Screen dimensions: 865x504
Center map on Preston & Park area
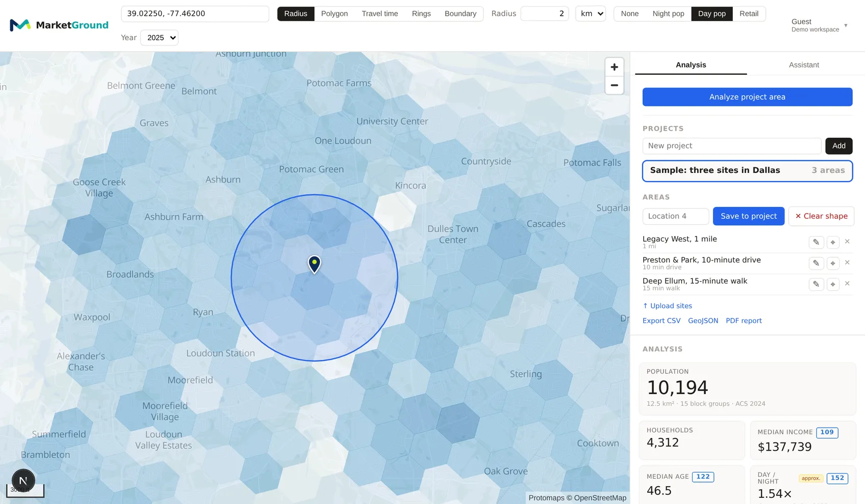pyautogui.click(x=833, y=263)
